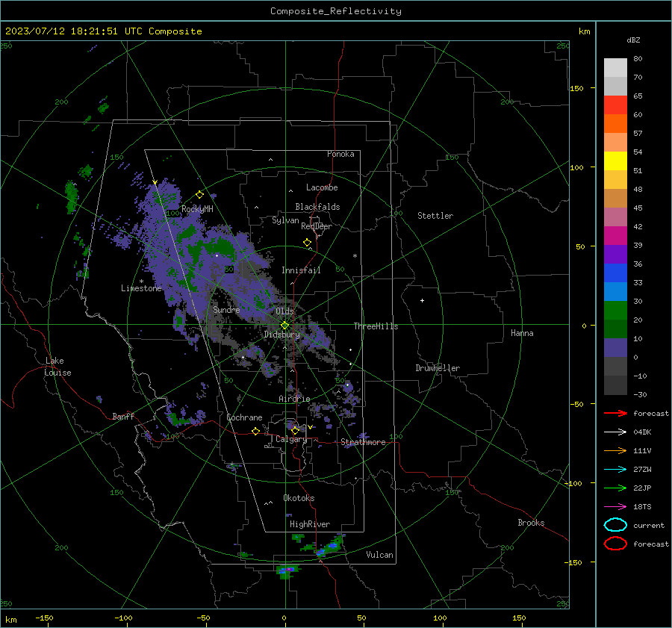Pick the bright yellow swatch in dBZ scale

click(x=615, y=161)
